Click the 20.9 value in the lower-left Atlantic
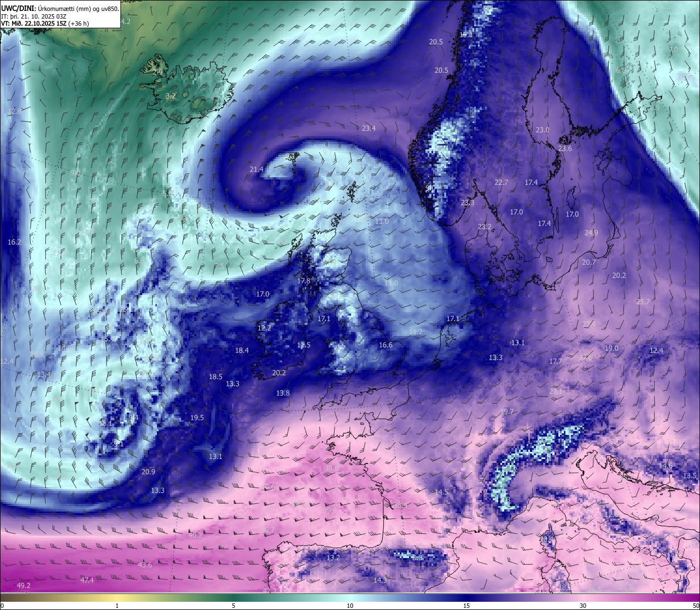 tap(148, 472)
